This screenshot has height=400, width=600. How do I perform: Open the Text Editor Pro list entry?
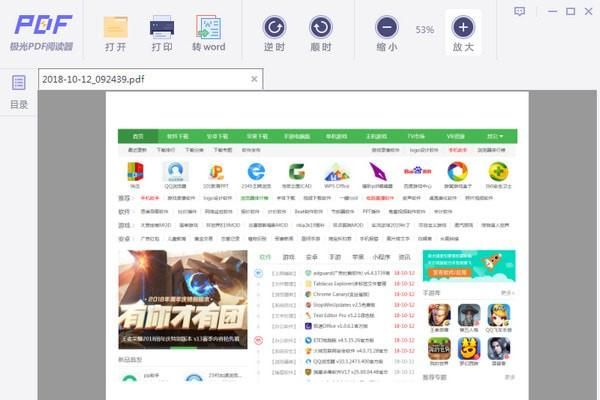tap(339, 315)
